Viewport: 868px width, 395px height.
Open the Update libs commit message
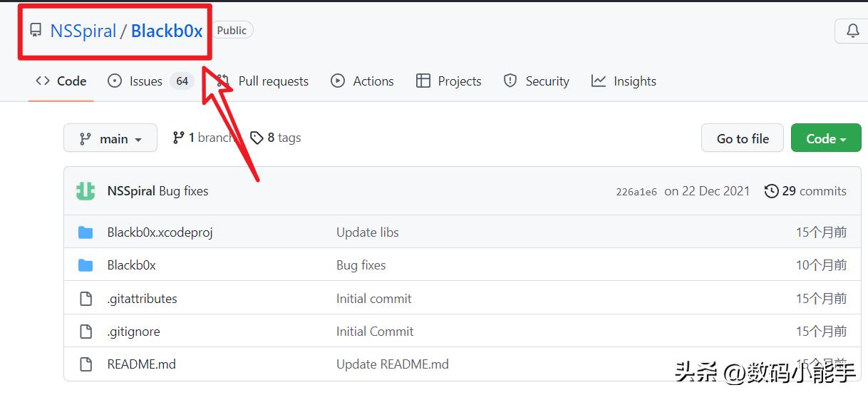pyautogui.click(x=368, y=232)
